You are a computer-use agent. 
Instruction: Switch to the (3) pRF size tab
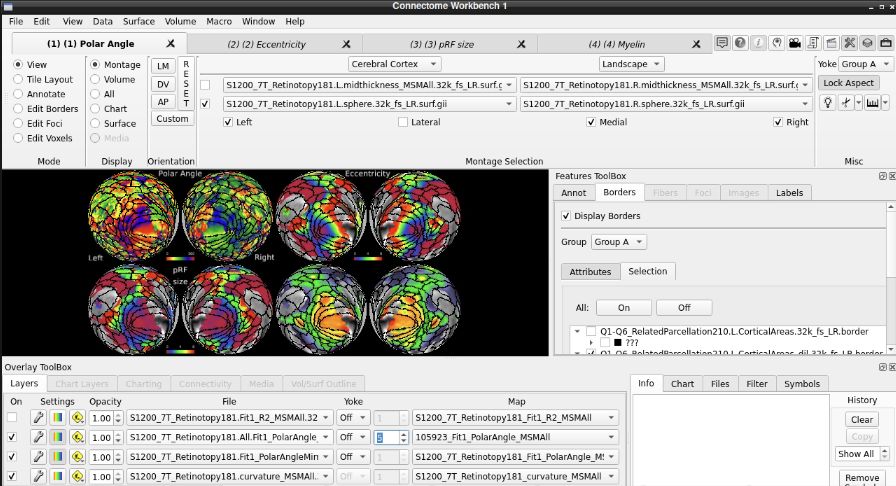441,44
